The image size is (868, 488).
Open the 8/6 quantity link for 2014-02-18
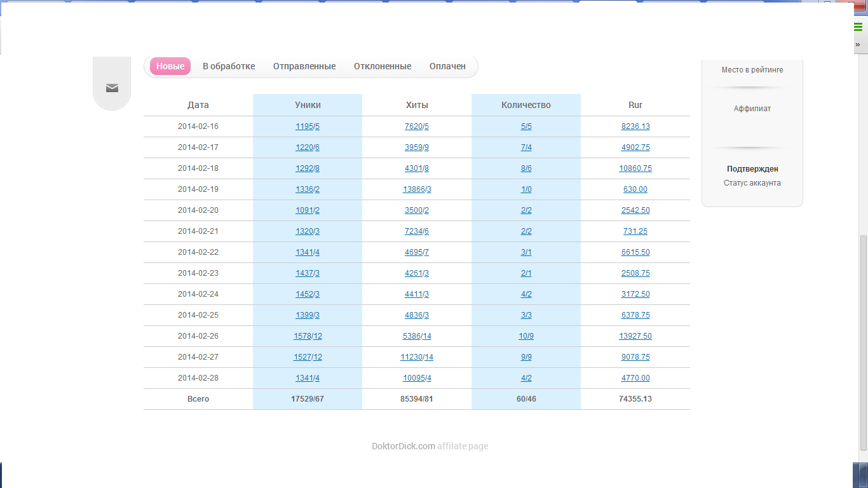pyautogui.click(x=526, y=168)
